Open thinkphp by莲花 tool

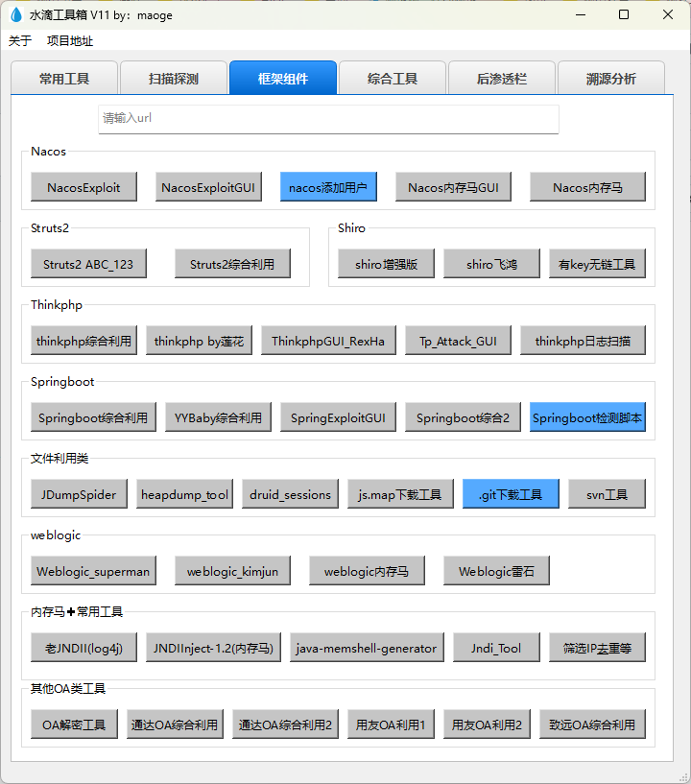pyautogui.click(x=199, y=341)
